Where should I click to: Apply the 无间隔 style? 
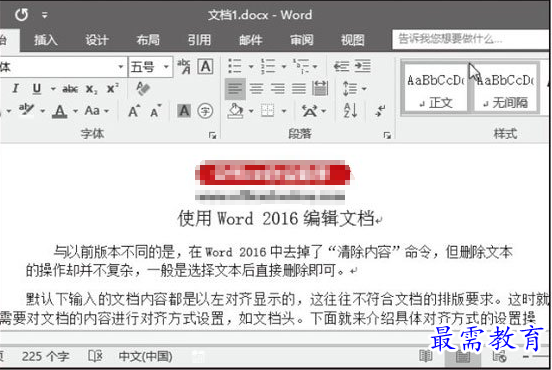click(x=506, y=89)
